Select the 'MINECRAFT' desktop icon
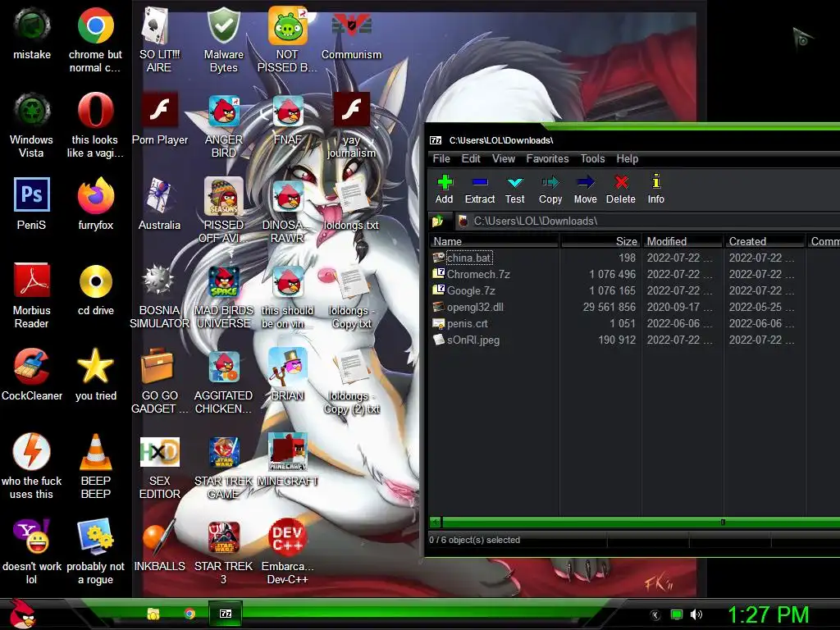The height and width of the screenshot is (630, 840). click(x=288, y=459)
